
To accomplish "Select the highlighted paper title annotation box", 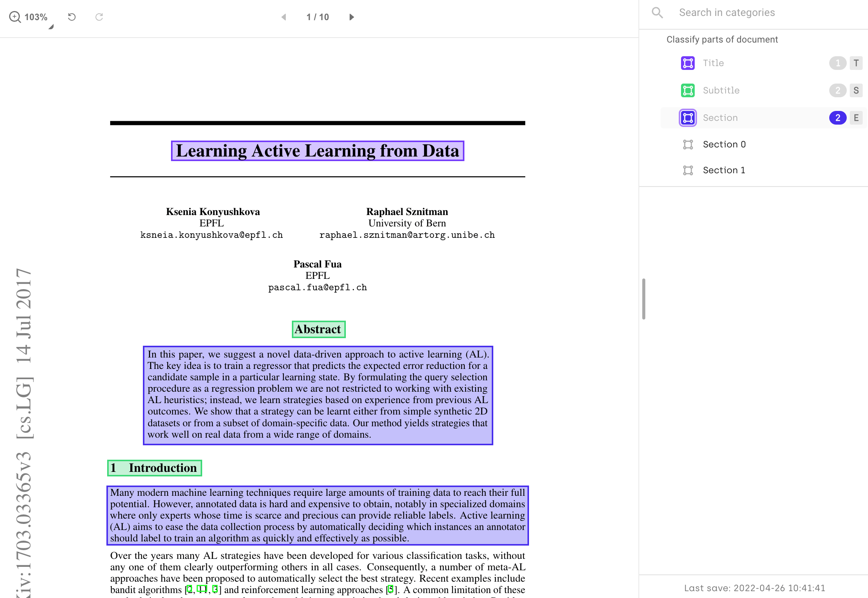I will coord(317,151).
